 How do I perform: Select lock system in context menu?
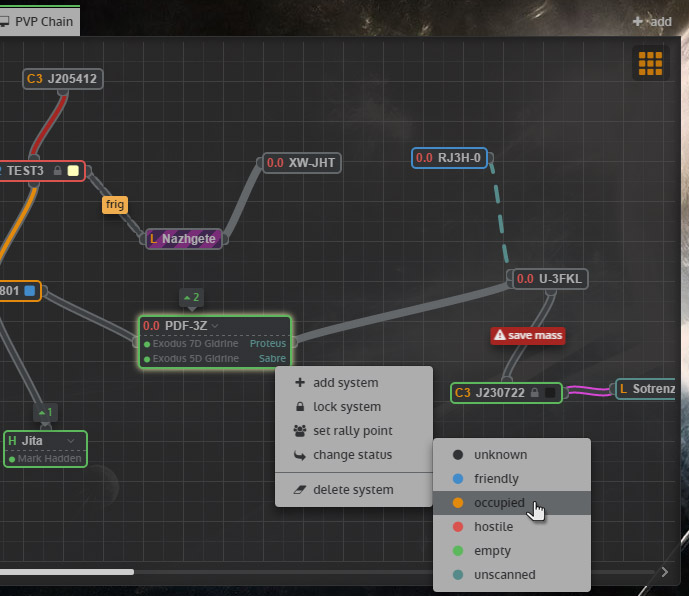346,407
